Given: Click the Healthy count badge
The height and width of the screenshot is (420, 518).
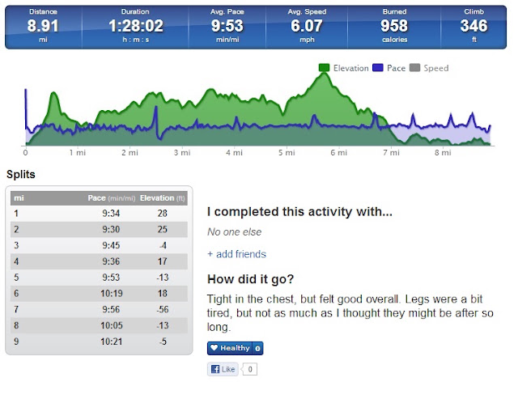Looking at the screenshot, I should [x=257, y=348].
